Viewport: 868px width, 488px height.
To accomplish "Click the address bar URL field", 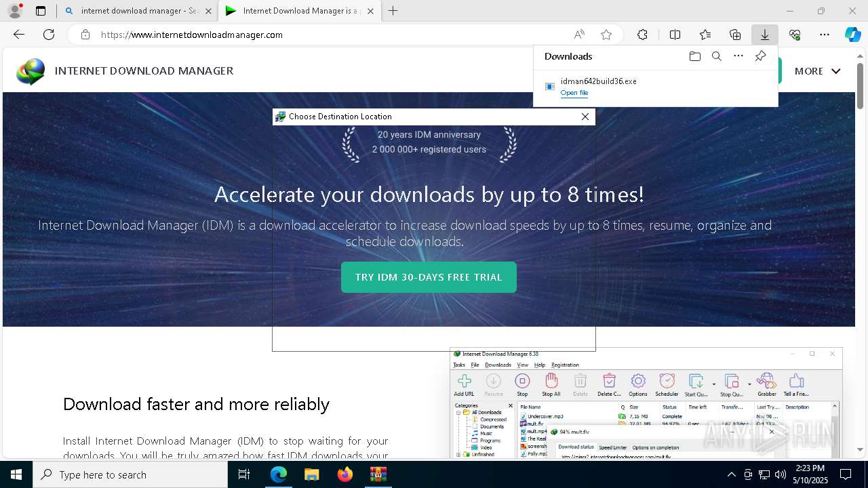I will click(x=332, y=35).
